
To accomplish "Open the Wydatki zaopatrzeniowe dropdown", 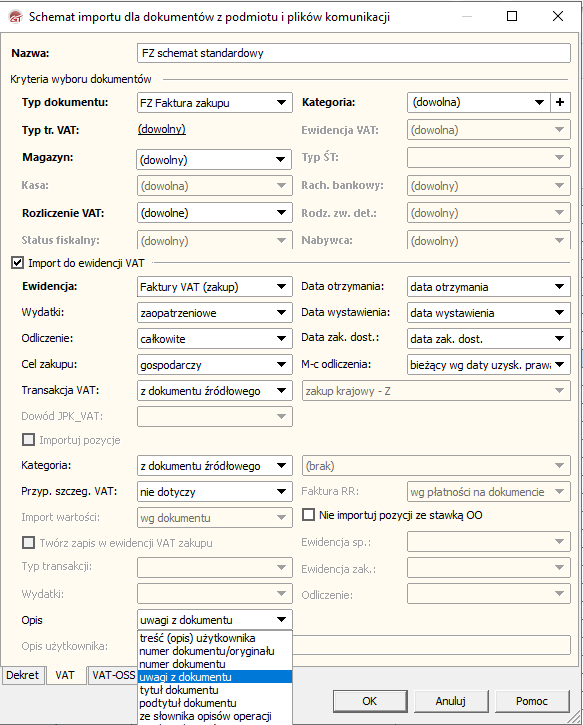I will [215, 313].
